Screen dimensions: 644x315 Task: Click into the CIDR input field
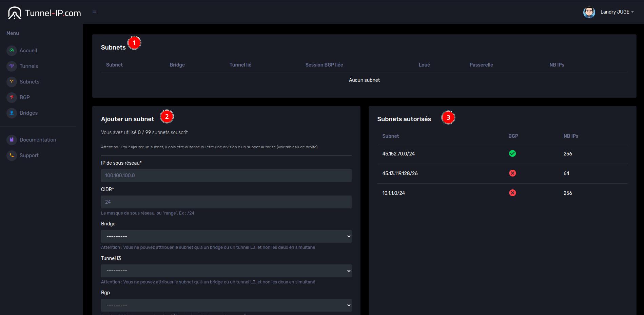pyautogui.click(x=226, y=202)
